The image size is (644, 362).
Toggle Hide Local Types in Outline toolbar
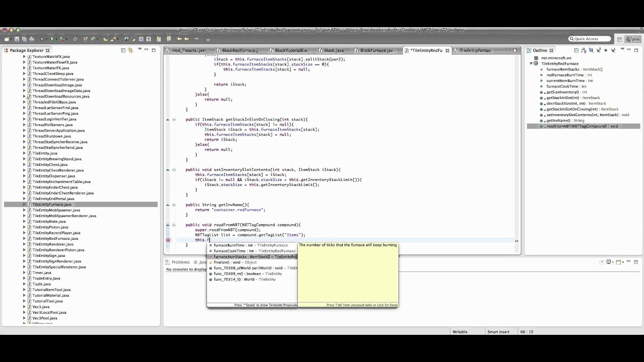(x=613, y=50)
